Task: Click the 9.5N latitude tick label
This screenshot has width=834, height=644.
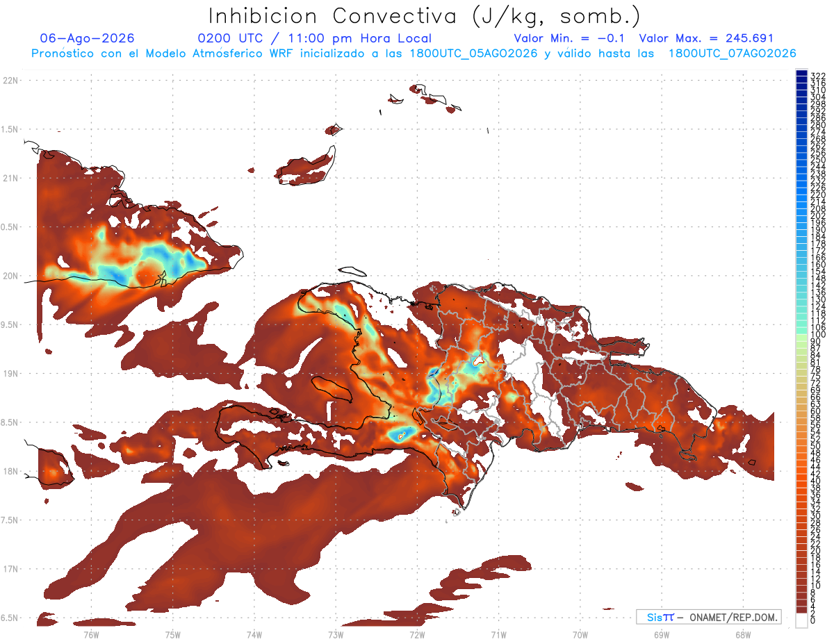Action: coord(10,324)
